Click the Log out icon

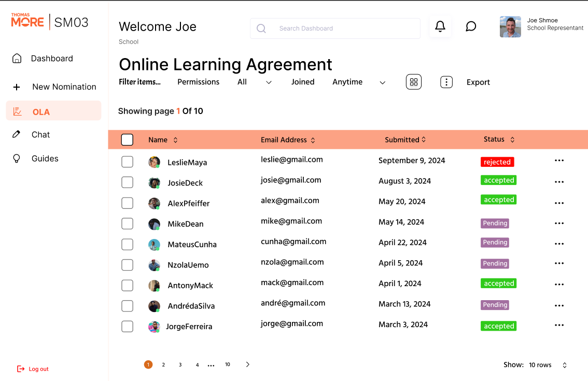pyautogui.click(x=21, y=369)
